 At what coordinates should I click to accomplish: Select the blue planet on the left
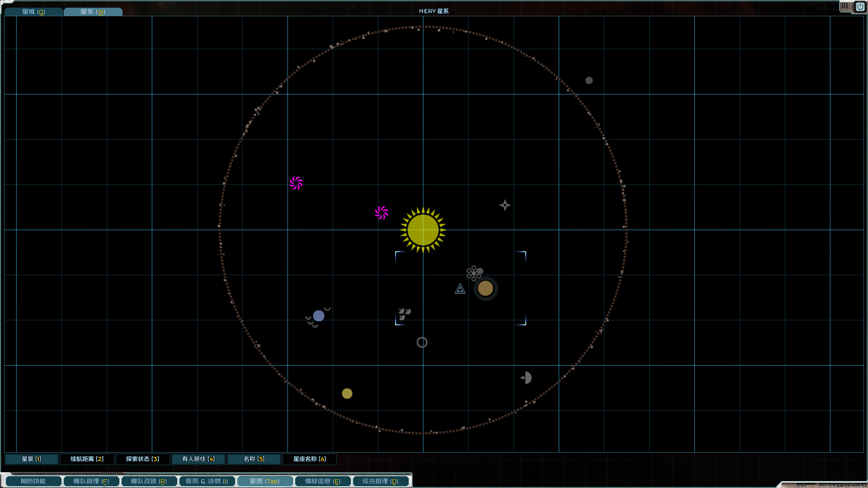(319, 316)
